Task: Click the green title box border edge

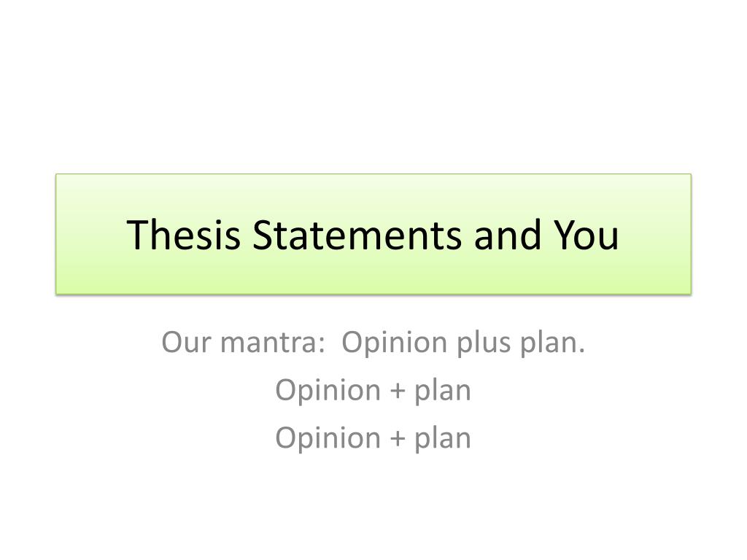Action: pos(373,174)
